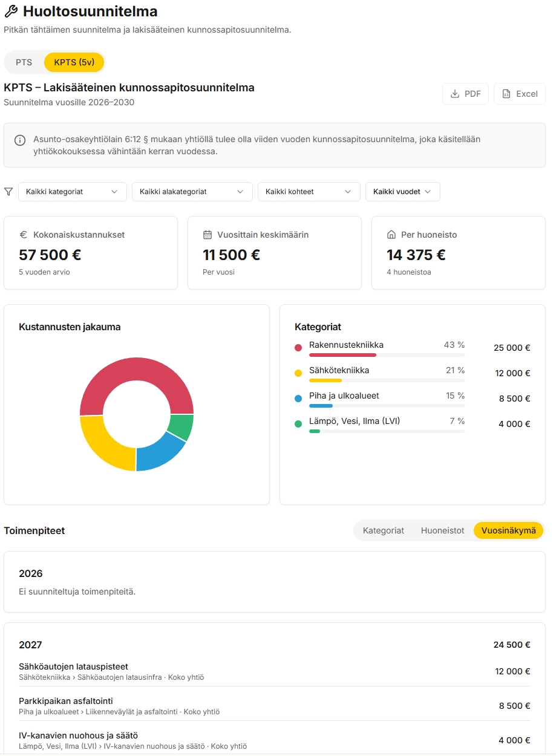Open the Kaikki kohteet dropdown

point(309,192)
